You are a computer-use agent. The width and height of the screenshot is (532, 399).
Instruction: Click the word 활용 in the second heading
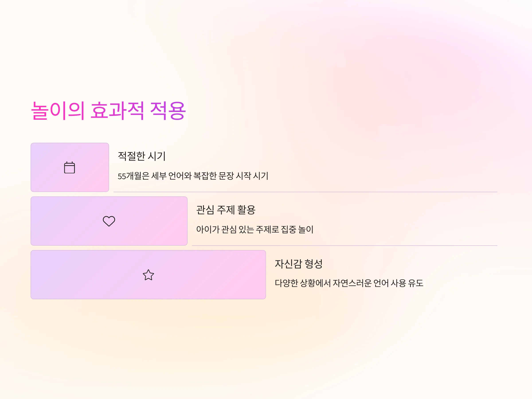pos(246,210)
